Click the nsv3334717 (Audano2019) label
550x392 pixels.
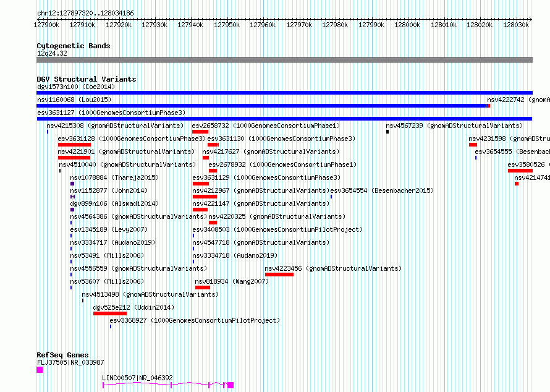pyautogui.click(x=112, y=242)
